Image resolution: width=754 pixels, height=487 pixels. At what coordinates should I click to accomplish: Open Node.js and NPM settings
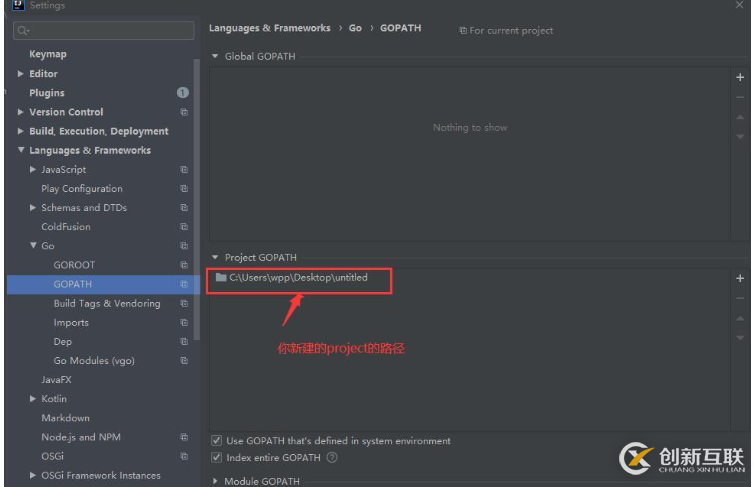point(81,437)
